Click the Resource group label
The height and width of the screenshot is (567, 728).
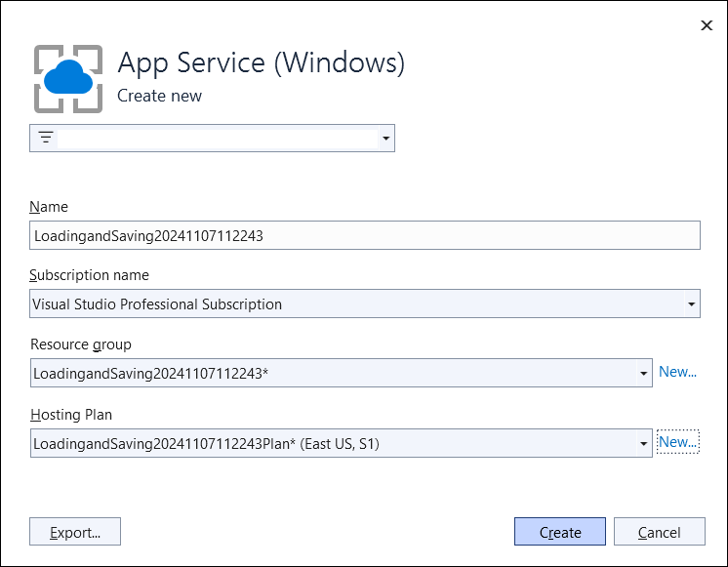click(81, 344)
